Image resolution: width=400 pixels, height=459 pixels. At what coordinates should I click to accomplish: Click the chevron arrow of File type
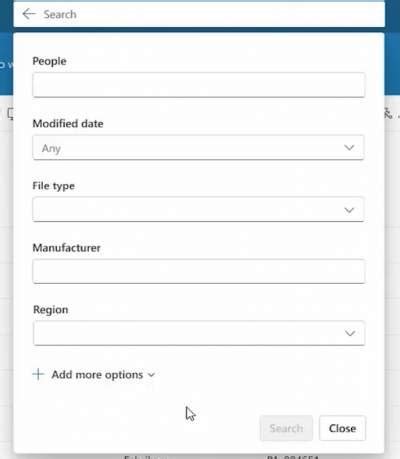[x=349, y=210]
